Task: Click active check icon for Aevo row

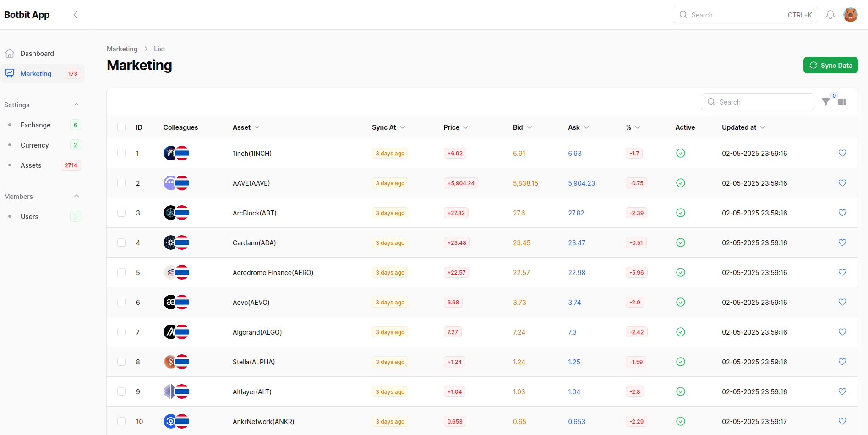Action: coord(681,302)
